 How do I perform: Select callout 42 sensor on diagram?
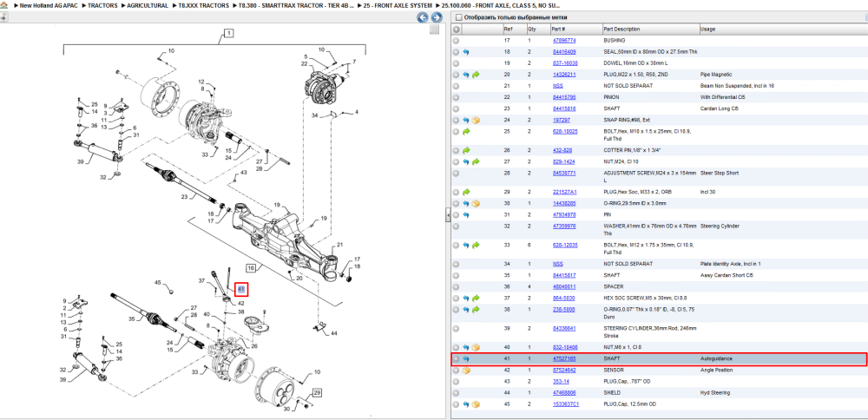[240, 303]
